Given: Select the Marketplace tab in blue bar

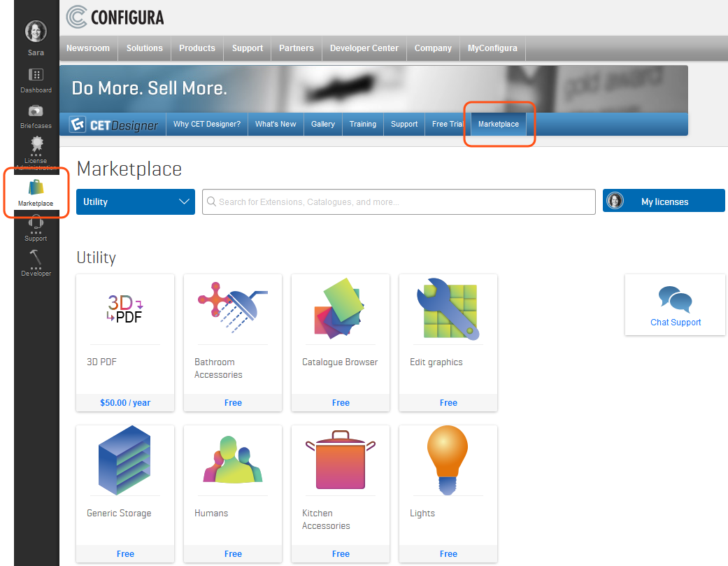Looking at the screenshot, I should tap(499, 124).
